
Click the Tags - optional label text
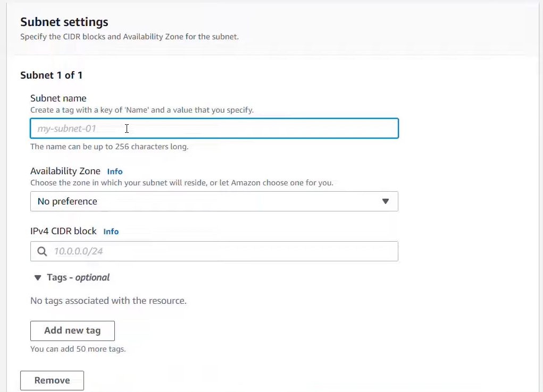point(78,277)
